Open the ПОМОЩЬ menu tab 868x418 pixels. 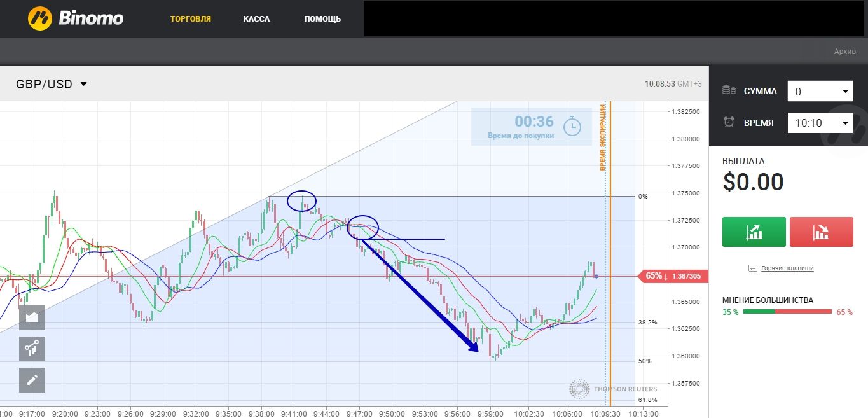[x=322, y=19]
